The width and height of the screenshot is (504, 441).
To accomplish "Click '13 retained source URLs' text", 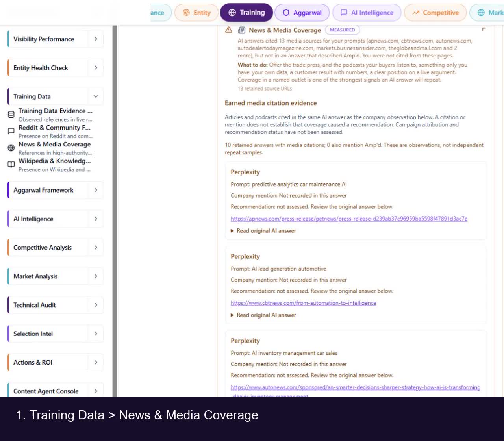I will tap(265, 89).
